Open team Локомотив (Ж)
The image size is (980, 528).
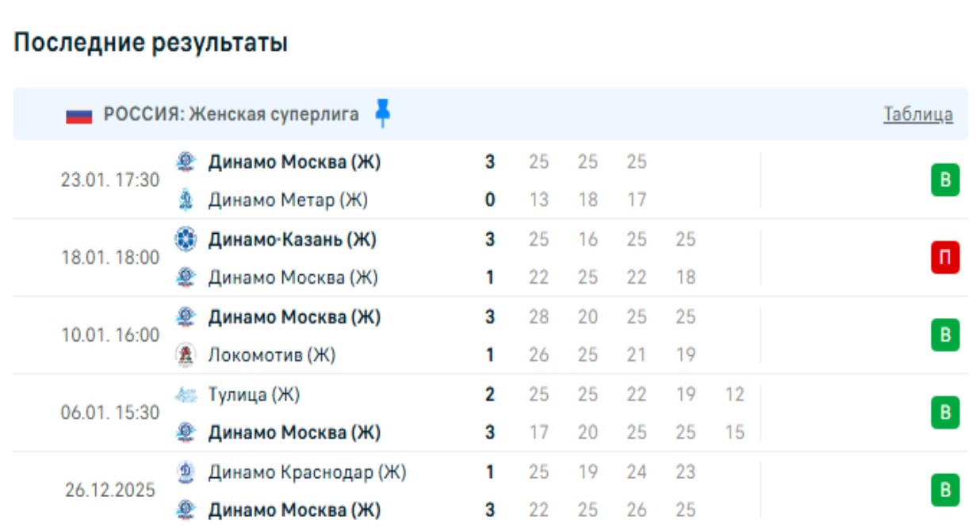272,355
